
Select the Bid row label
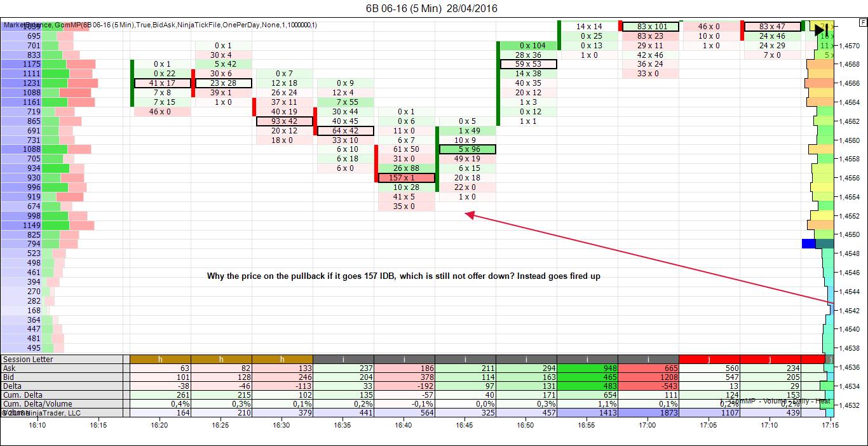coord(62,377)
